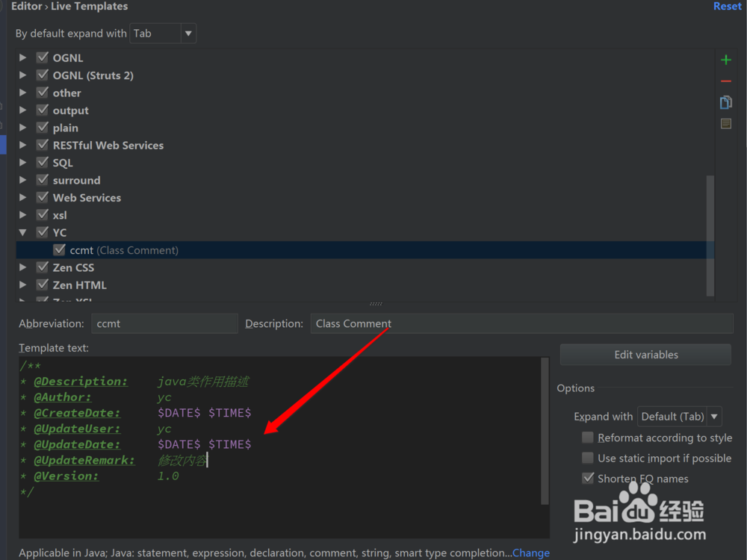Disable Shorten FQ names

pyautogui.click(x=588, y=478)
